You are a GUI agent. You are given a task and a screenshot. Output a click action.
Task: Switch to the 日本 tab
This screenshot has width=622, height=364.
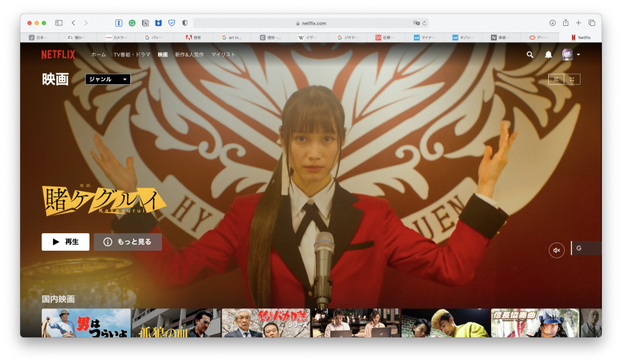click(x=39, y=38)
